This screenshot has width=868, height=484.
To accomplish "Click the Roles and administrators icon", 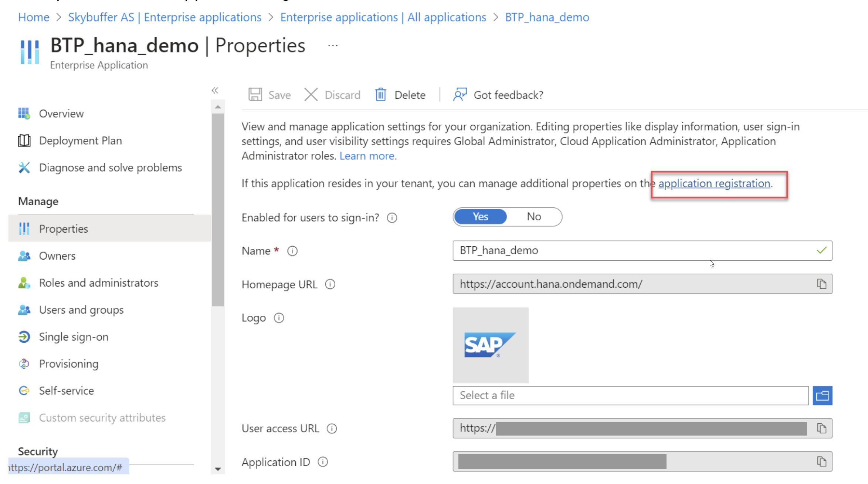I will (24, 283).
